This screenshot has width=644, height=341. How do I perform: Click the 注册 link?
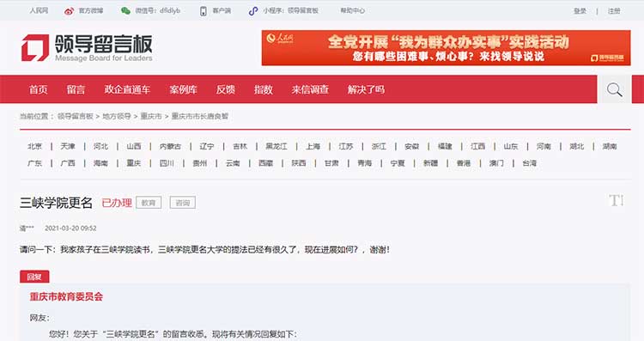(614, 11)
